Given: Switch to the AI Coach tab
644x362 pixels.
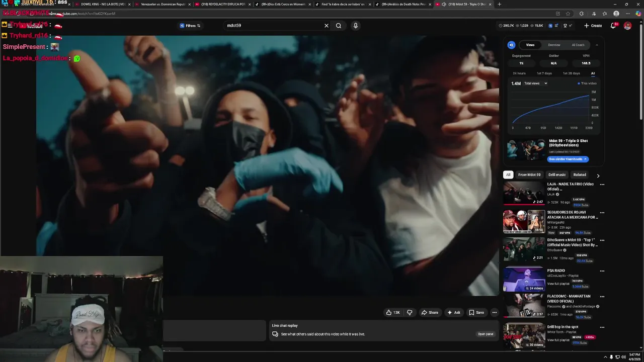Looking at the screenshot, I should pyautogui.click(x=578, y=45).
